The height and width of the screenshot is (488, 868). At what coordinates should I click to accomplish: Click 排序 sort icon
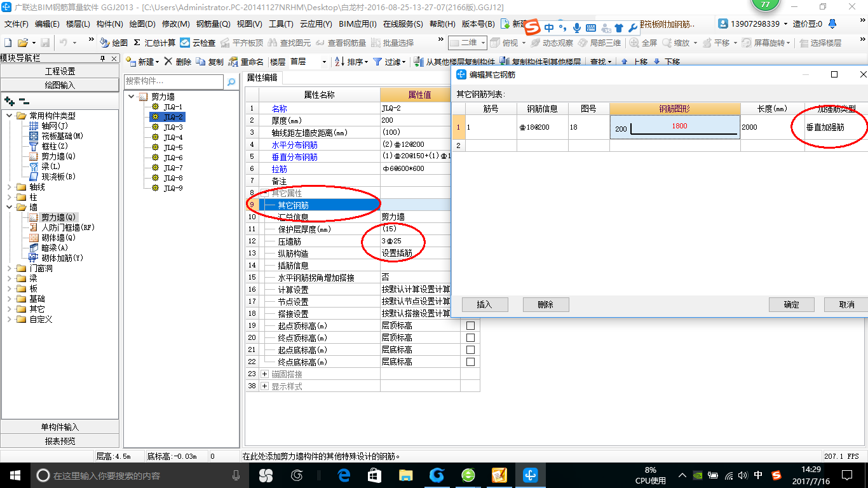340,62
